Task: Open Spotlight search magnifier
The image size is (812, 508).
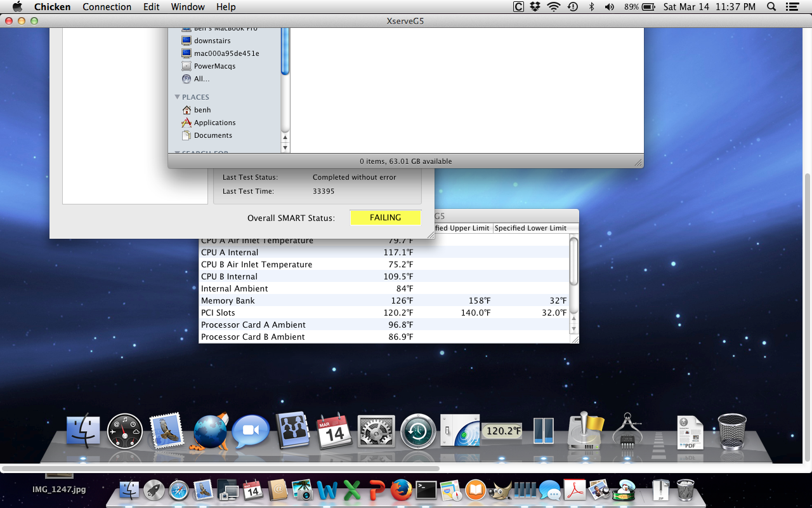Action: (771, 7)
